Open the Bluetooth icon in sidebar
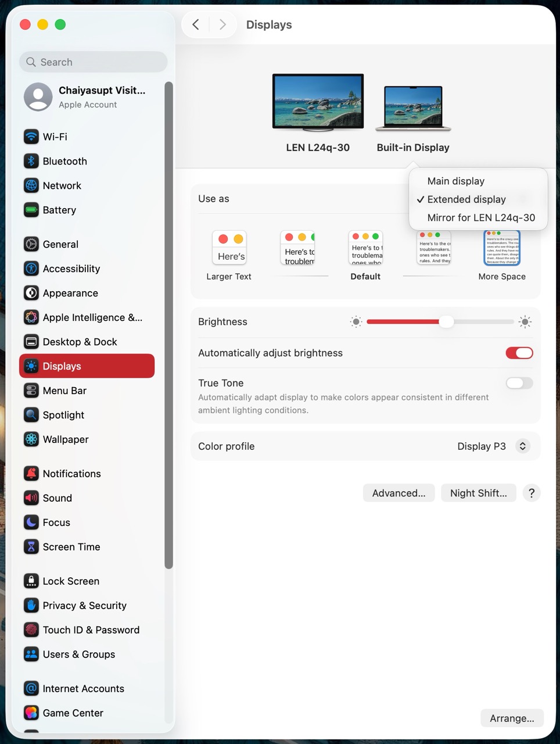The width and height of the screenshot is (560, 744). point(31,161)
